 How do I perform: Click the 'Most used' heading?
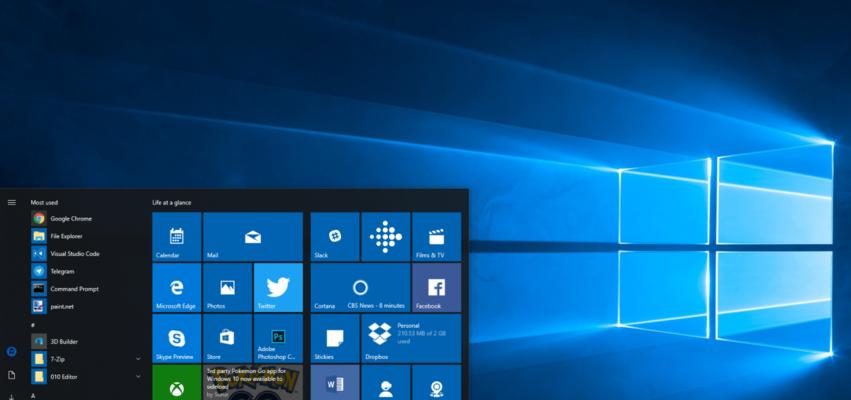44,202
